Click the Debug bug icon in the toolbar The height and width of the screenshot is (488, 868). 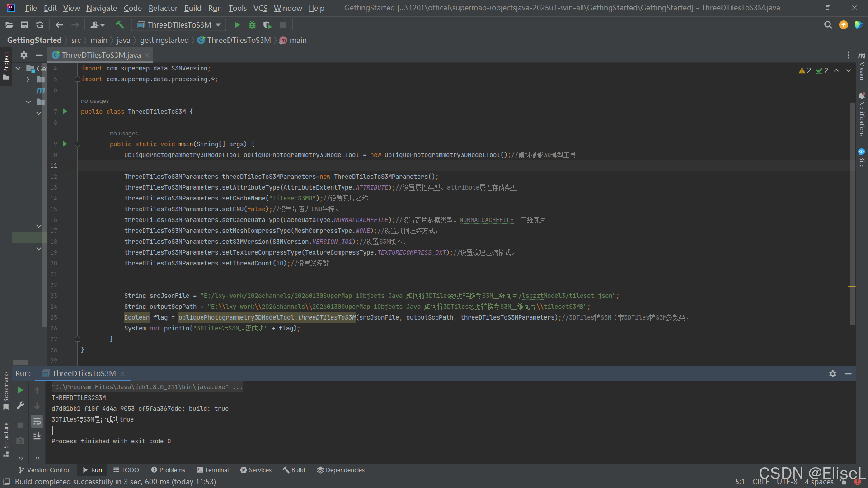coord(252,25)
